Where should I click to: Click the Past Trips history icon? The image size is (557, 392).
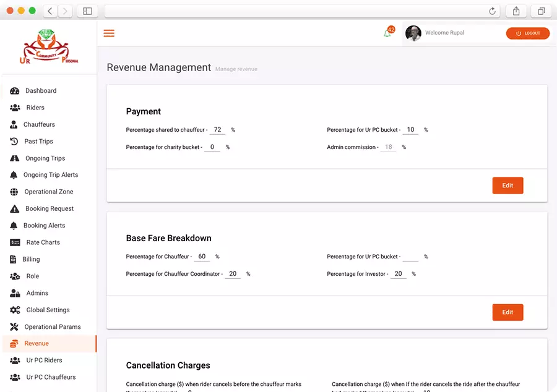(14, 141)
